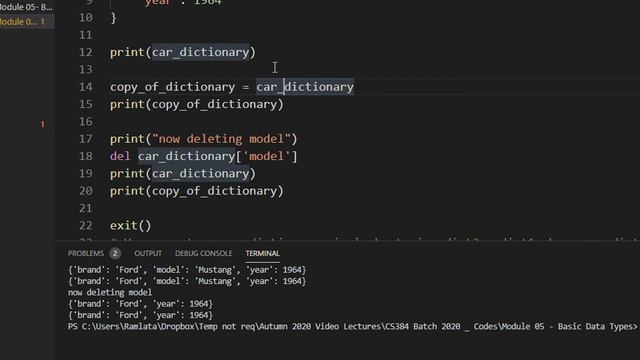Click the 'exit()' call on line 22
The width and height of the screenshot is (640, 360).
[131, 226]
